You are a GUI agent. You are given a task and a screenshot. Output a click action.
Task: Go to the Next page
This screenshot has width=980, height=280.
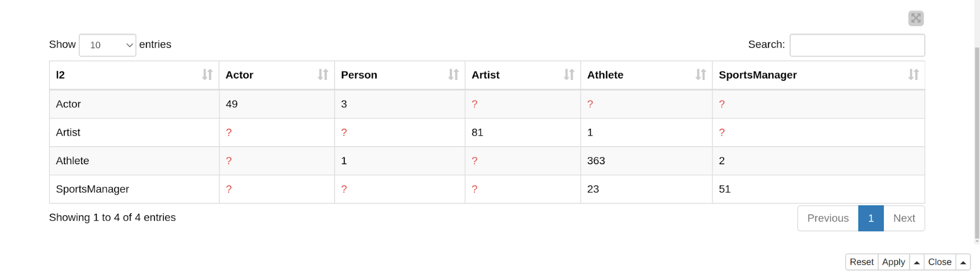(x=904, y=218)
